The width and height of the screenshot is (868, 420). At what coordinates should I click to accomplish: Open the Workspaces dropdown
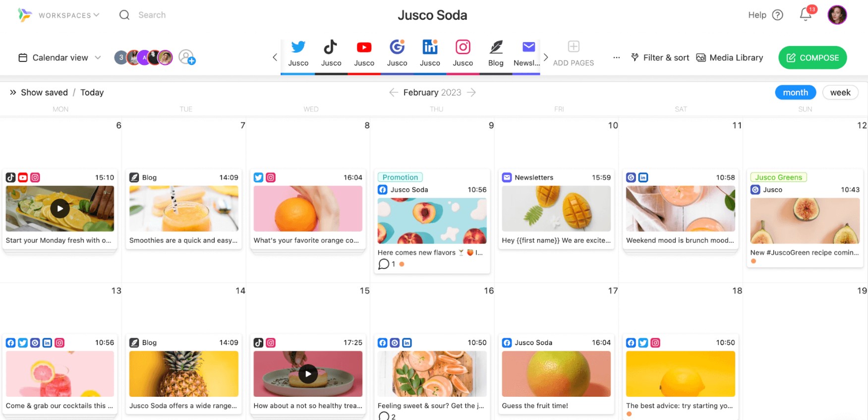coord(68,15)
